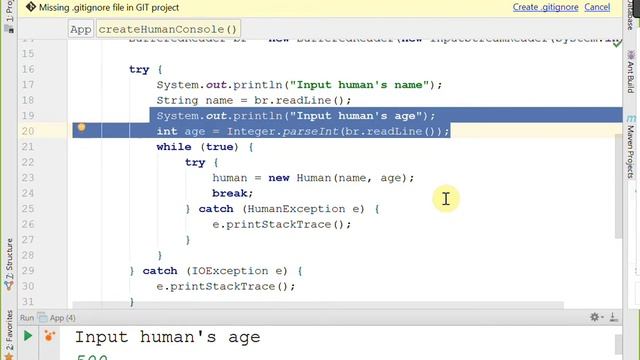This screenshot has width=640, height=360.
Task: Click the green inspection checkmark indicator
Action: point(617,42)
